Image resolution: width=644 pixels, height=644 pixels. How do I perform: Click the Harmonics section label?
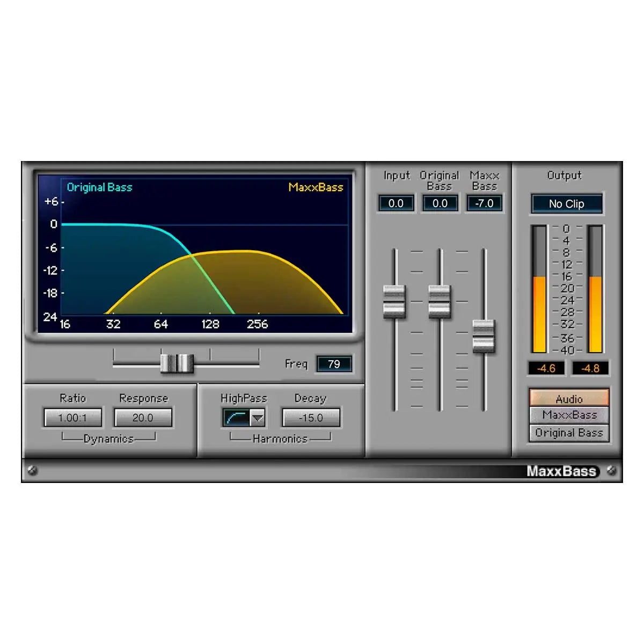[x=279, y=439]
